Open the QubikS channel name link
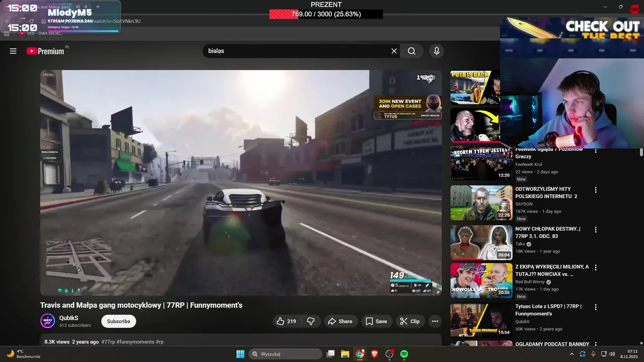The image size is (644, 362). click(x=69, y=318)
